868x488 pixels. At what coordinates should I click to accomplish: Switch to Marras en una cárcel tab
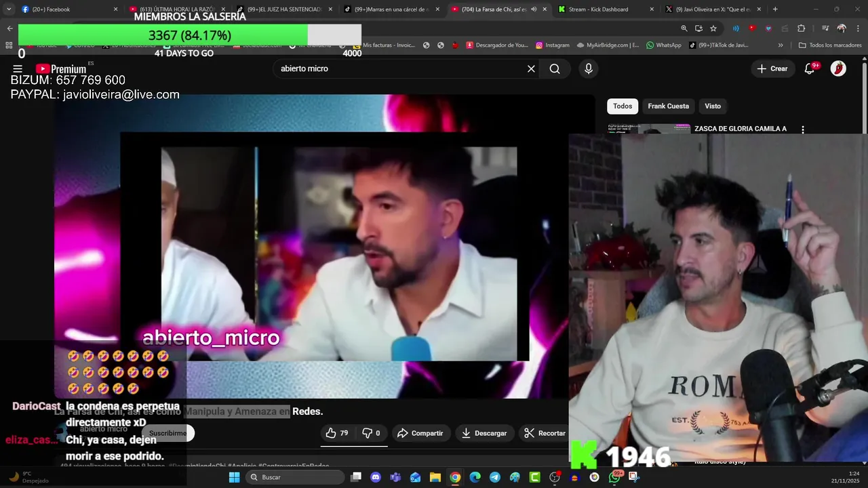click(391, 9)
